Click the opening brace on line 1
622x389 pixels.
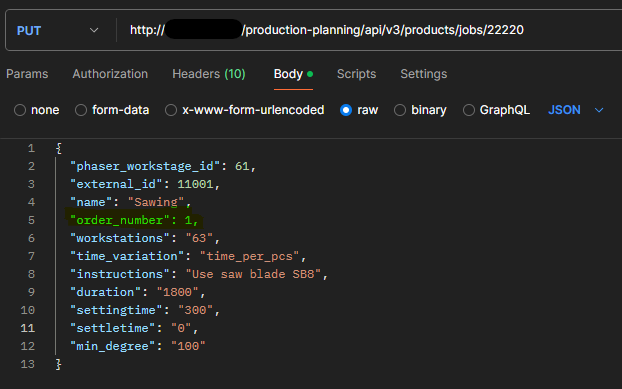tap(59, 148)
